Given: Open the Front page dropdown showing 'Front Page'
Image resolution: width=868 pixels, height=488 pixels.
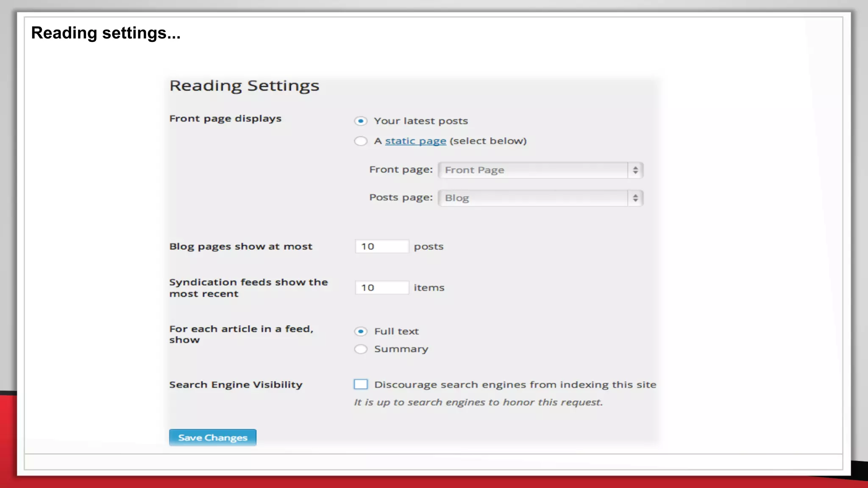Looking at the screenshot, I should click(x=533, y=170).
